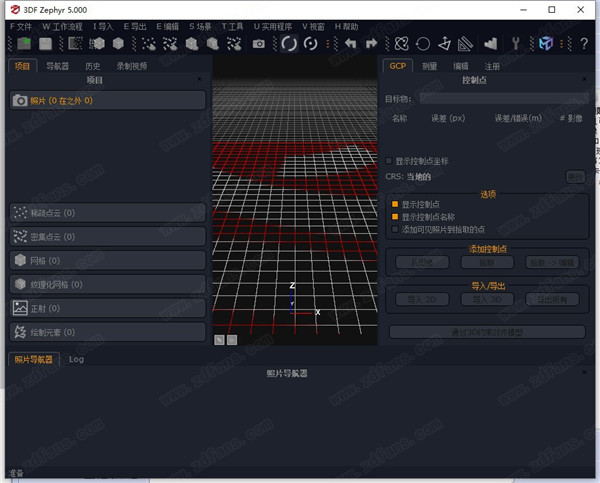This screenshot has height=483, width=600.
Task: Click the staircase-shaped chart icon
Action: point(490,44)
